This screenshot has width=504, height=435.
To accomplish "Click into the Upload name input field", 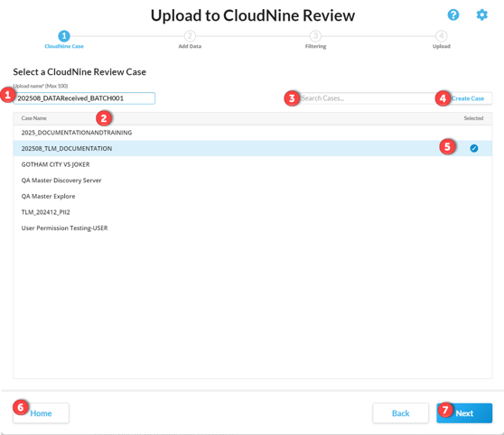I will 84,98.
